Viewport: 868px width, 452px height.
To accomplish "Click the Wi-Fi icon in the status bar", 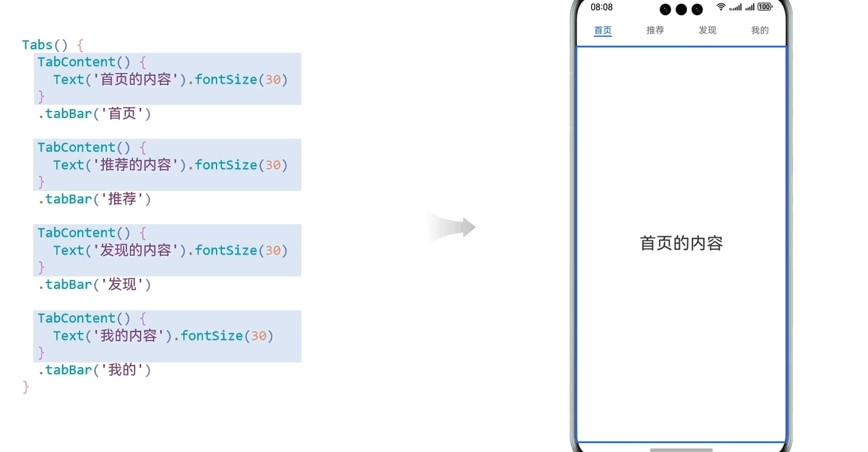I will pos(721,7).
